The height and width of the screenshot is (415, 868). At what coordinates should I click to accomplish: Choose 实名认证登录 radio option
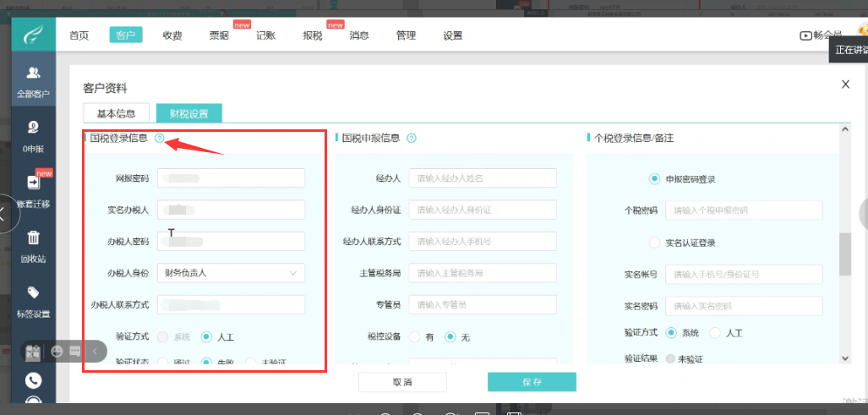pos(654,243)
